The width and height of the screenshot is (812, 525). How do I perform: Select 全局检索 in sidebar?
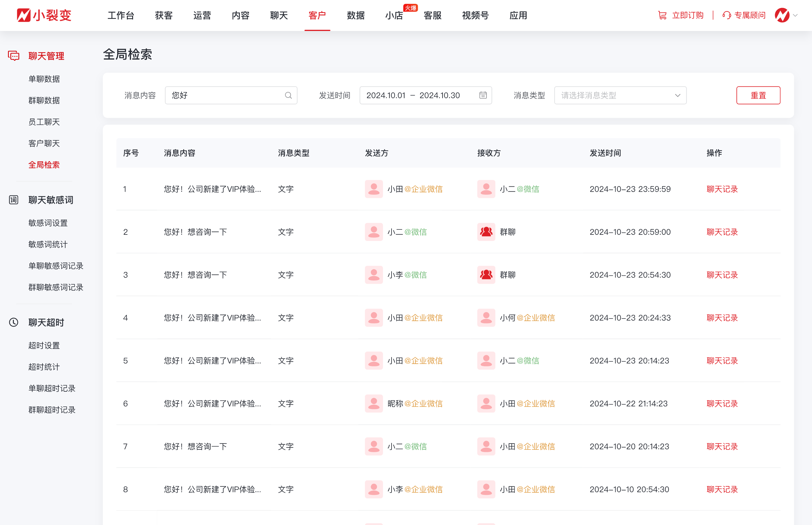44,165
